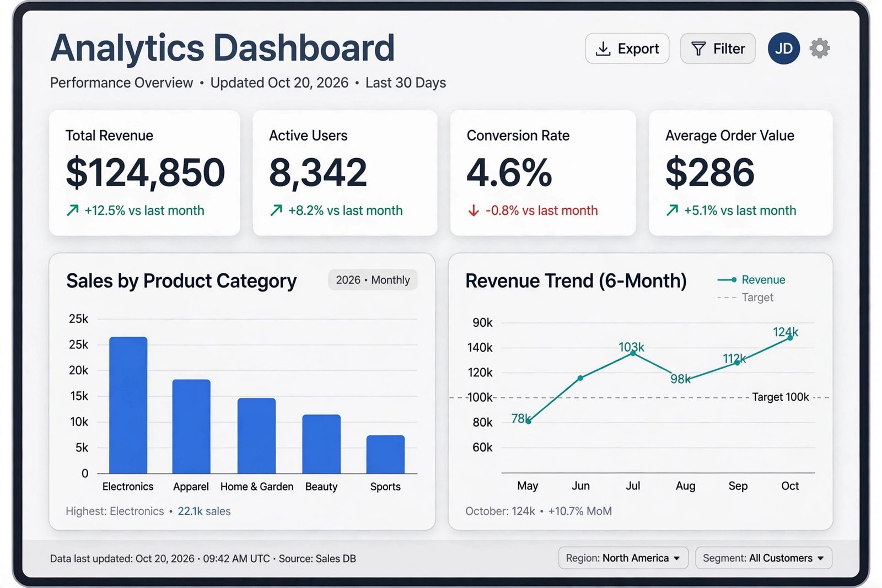Viewport: 882px width, 588px height.
Task: Click the '-0.8% vs last month' text
Action: [x=541, y=211]
